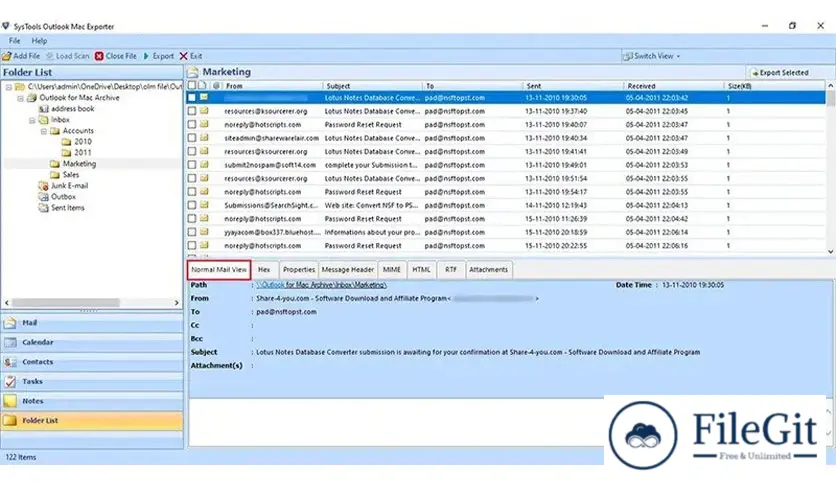836x484 pixels.
Task: Collapse the Accounts tree node
Action: pos(44,131)
